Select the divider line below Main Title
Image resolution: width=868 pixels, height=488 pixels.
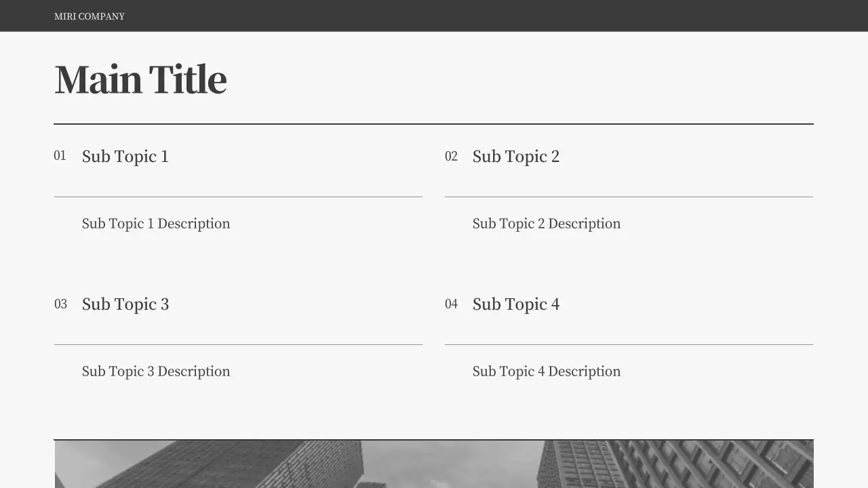(x=434, y=124)
